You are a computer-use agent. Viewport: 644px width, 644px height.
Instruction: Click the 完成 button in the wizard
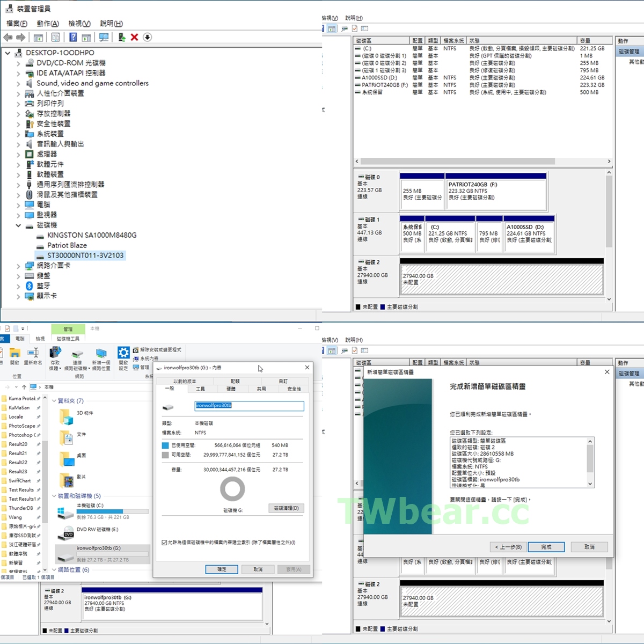[546, 547]
